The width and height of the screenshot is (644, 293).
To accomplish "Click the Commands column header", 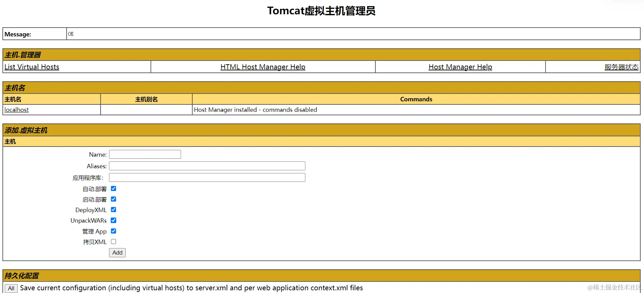I will [416, 99].
